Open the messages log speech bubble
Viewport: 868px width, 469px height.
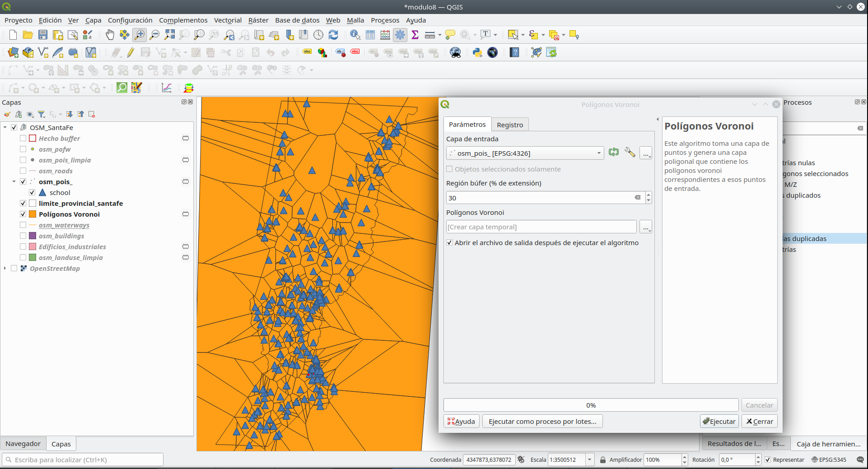860,460
